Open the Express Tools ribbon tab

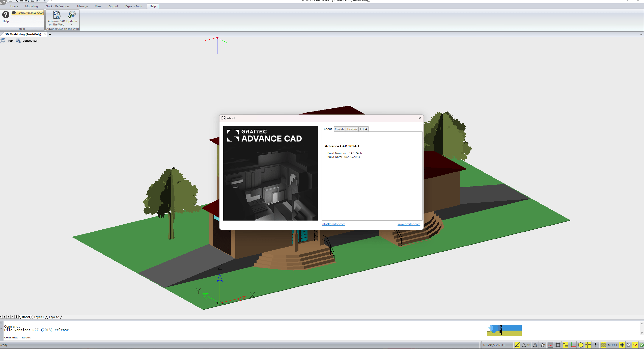point(134,6)
